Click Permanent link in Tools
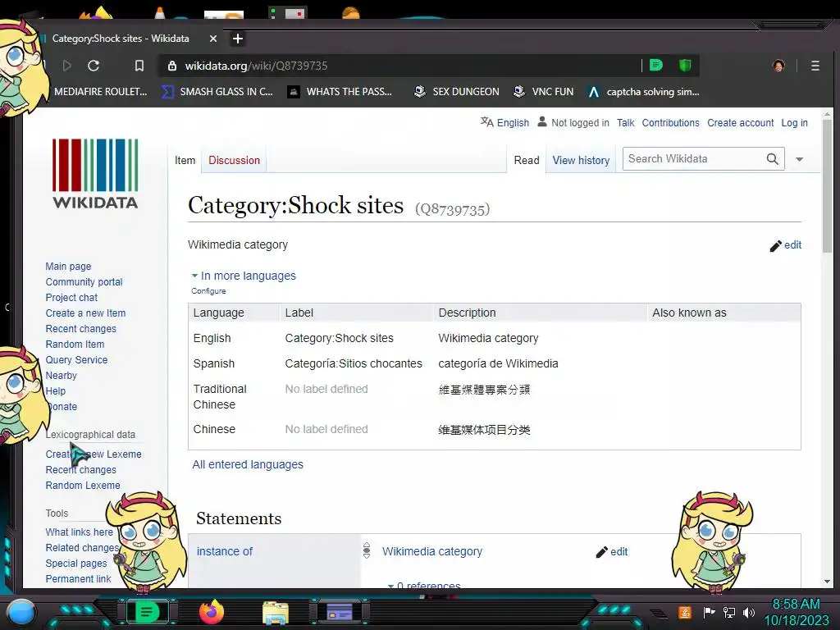The height and width of the screenshot is (630, 840). point(78,578)
